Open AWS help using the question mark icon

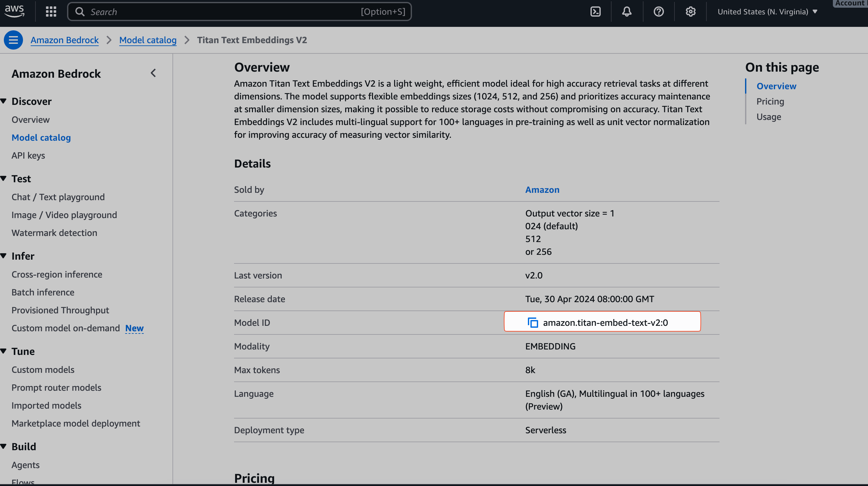point(659,11)
